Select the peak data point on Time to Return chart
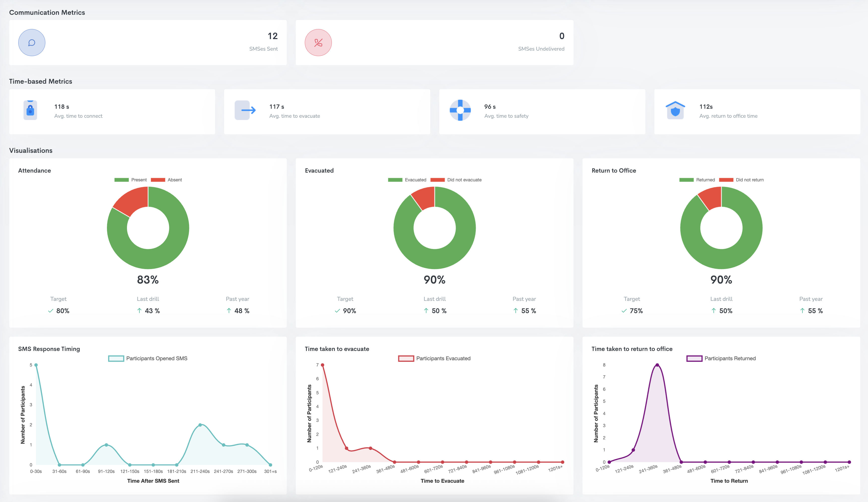This screenshot has width=868, height=502. coord(657,364)
